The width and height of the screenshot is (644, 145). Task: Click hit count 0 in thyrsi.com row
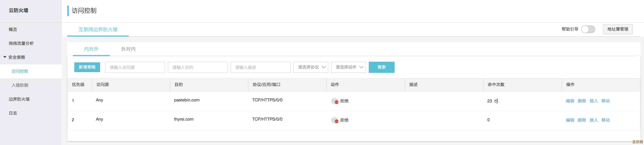(x=489, y=120)
